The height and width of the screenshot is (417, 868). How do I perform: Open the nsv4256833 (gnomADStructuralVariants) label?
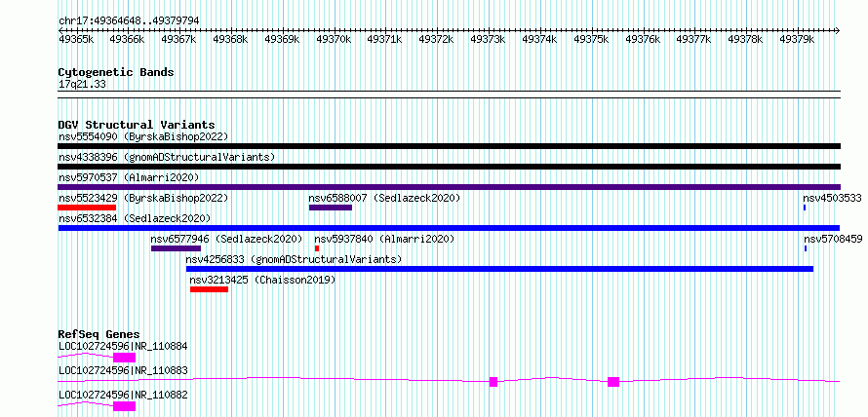[294, 259]
